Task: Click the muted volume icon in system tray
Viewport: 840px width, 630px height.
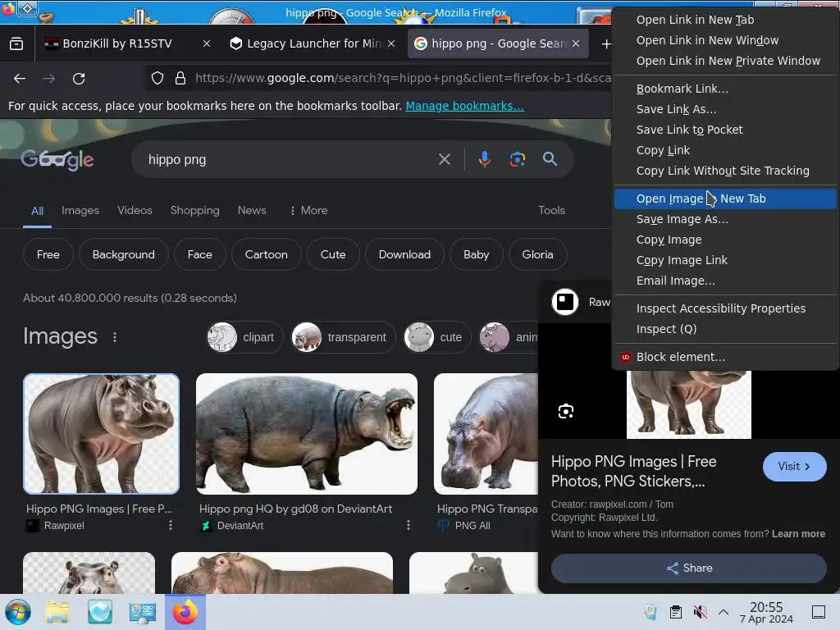Action: pos(700,612)
